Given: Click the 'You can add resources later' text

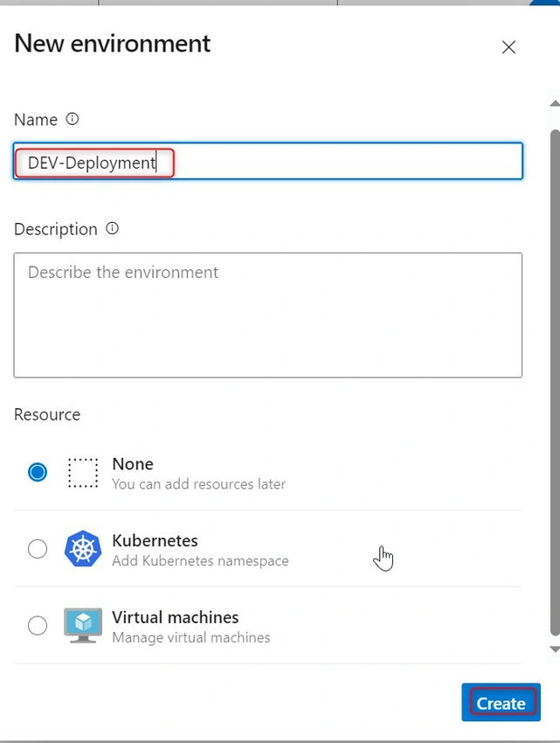Looking at the screenshot, I should click(199, 483).
